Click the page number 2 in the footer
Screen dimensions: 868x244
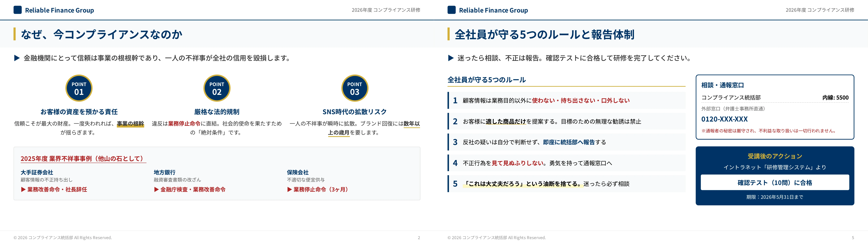(419, 238)
